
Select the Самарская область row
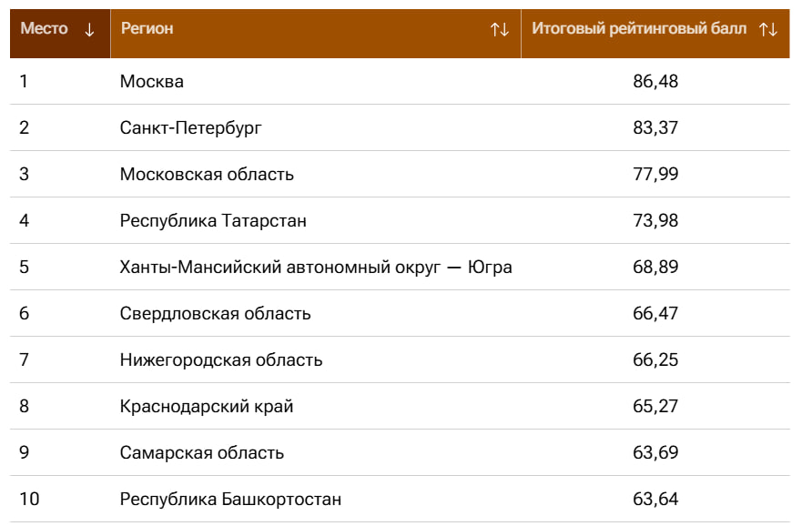tap(400, 452)
